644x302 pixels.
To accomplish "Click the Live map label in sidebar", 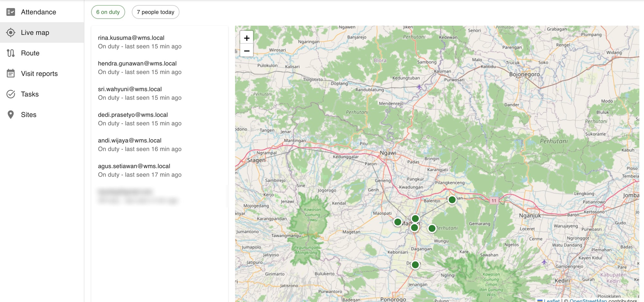I will pos(35,32).
